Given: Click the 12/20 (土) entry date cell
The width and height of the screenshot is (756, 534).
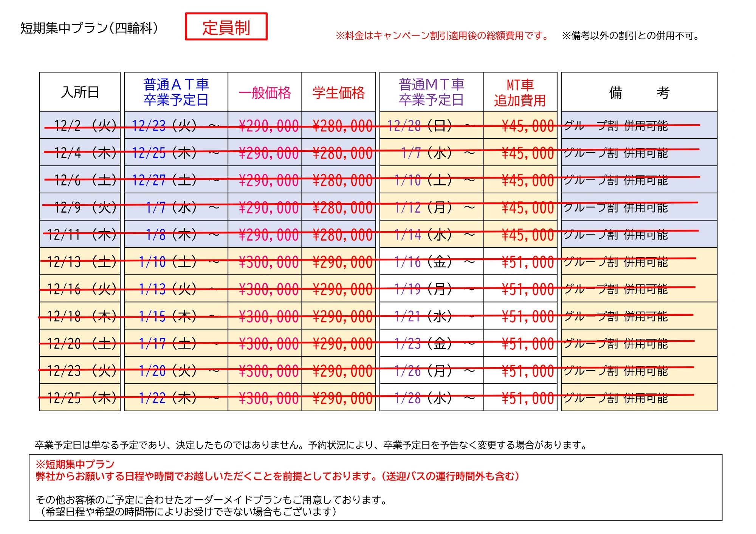Looking at the screenshot, I should click(81, 344).
